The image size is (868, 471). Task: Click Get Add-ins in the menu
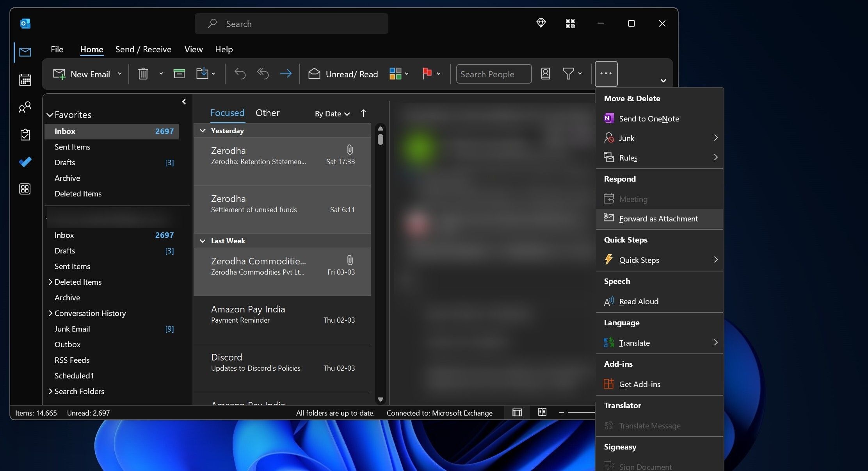(639, 384)
